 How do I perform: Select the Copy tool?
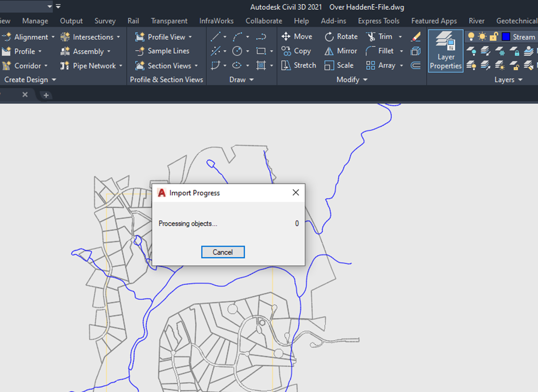[x=297, y=51]
